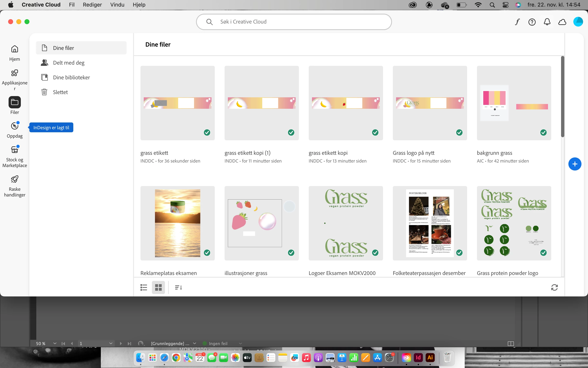The height and width of the screenshot is (368, 588).
Task: Open the Rediger menu
Action: pos(92,5)
